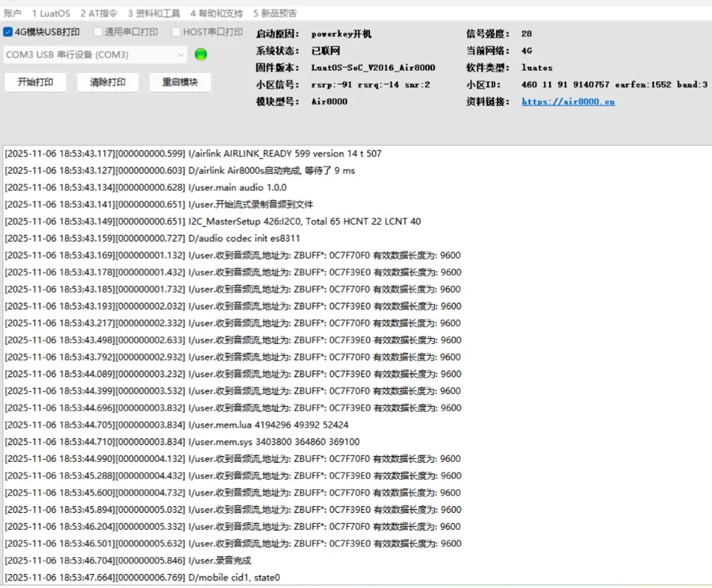This screenshot has width=712, height=588.
Task: Select firmware version LuatOS-SoC_V2016_Air8000
Action: coord(373,68)
